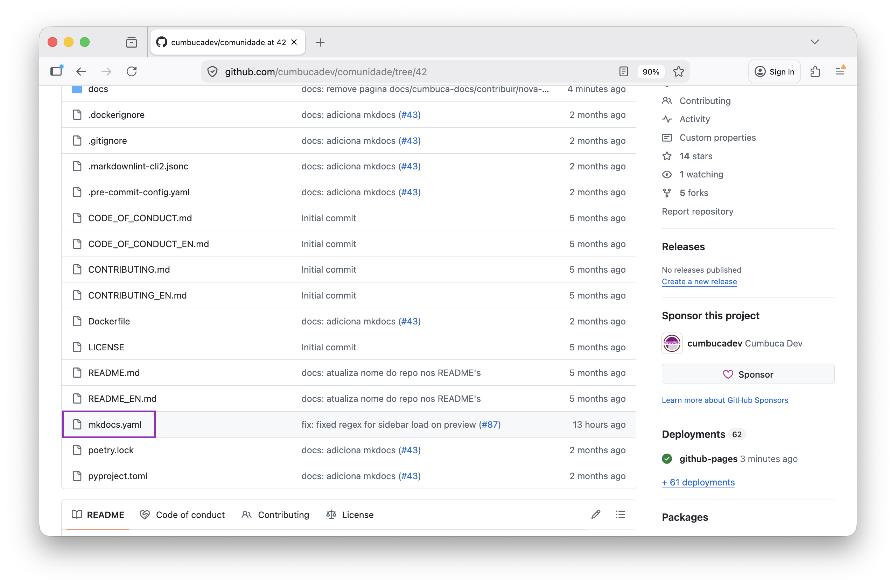Click Report repository
Viewport: 896px width, 588px height.
698,211
